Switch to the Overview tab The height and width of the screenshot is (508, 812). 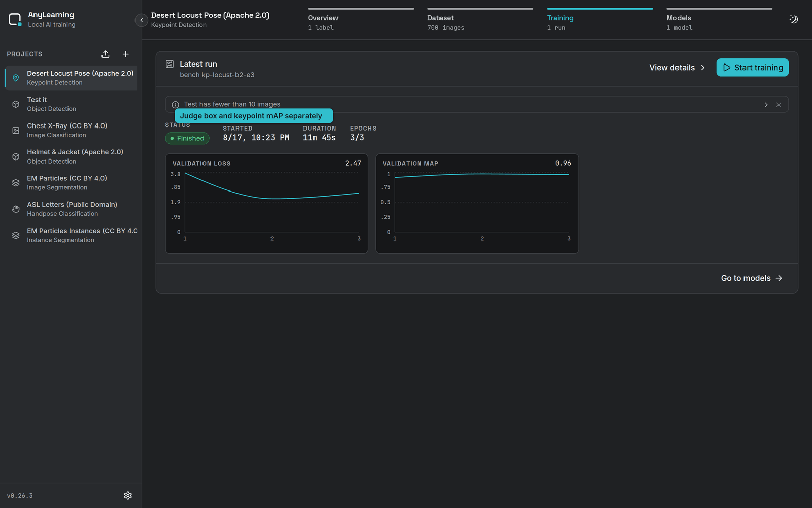360,20
